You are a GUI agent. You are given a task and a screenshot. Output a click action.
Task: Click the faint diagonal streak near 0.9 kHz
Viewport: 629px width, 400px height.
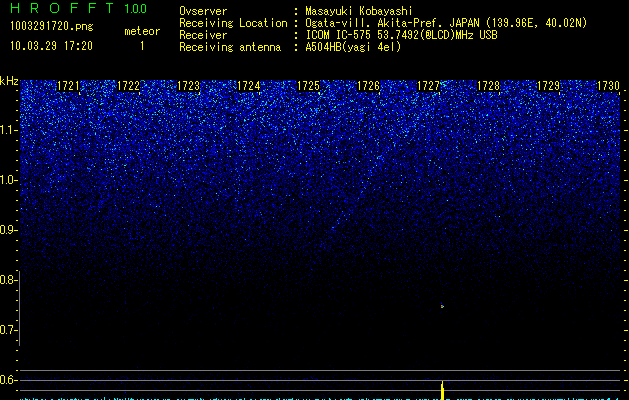(340, 221)
